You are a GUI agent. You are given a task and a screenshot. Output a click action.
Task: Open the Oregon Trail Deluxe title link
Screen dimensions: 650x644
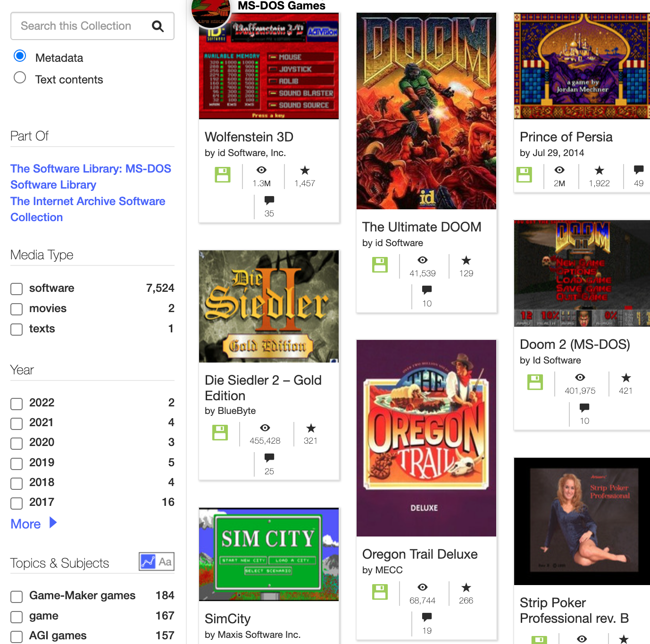pos(420,554)
